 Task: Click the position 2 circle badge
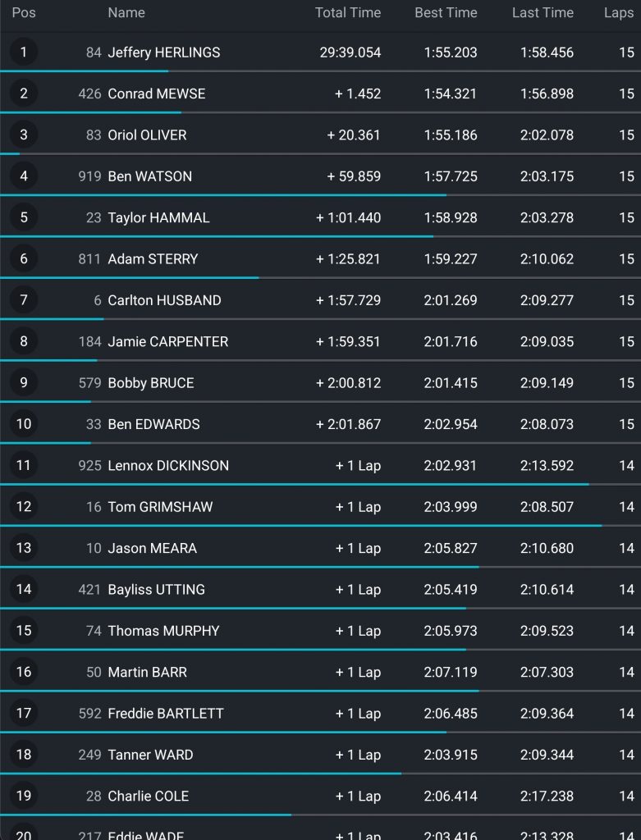click(23, 94)
